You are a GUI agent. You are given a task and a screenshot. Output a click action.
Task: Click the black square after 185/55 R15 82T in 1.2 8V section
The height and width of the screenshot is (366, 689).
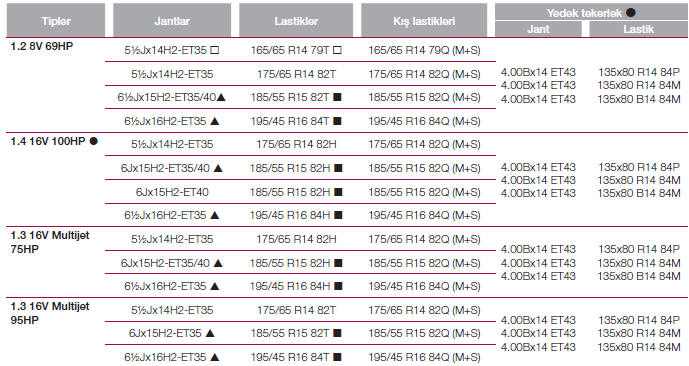tap(337, 97)
